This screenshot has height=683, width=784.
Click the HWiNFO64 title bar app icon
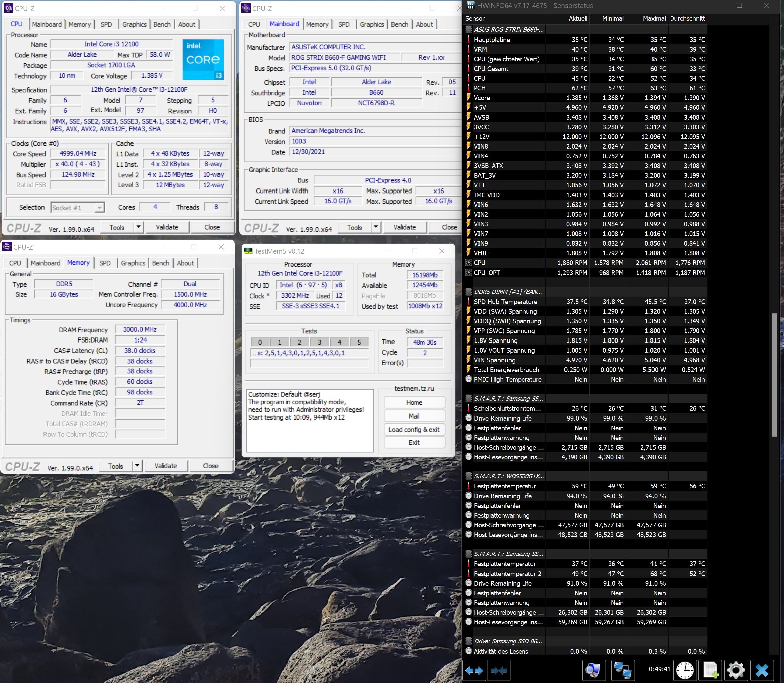tap(471, 5)
